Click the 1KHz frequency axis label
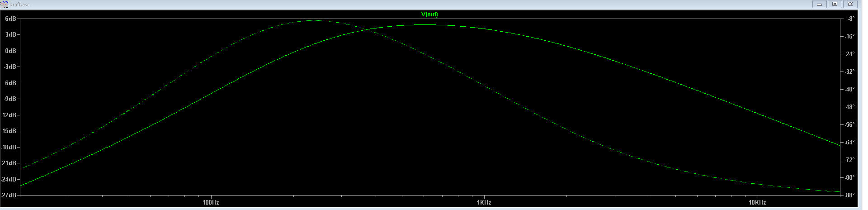This screenshot has height=210, width=868. coord(484,202)
